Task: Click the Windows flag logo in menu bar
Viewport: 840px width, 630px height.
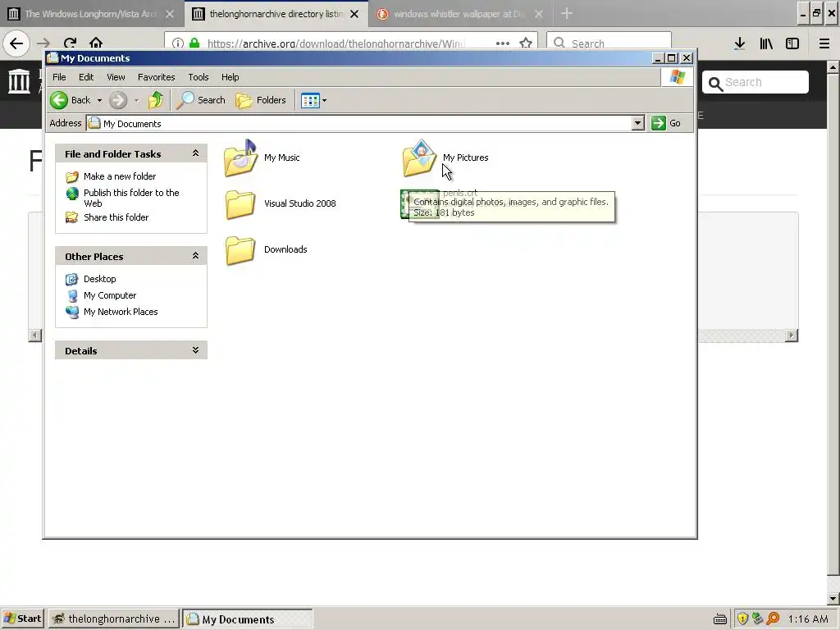Action: 677,77
